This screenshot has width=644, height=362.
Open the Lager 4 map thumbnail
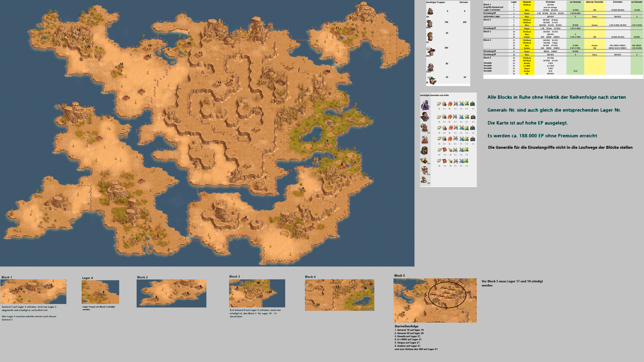tap(100, 292)
